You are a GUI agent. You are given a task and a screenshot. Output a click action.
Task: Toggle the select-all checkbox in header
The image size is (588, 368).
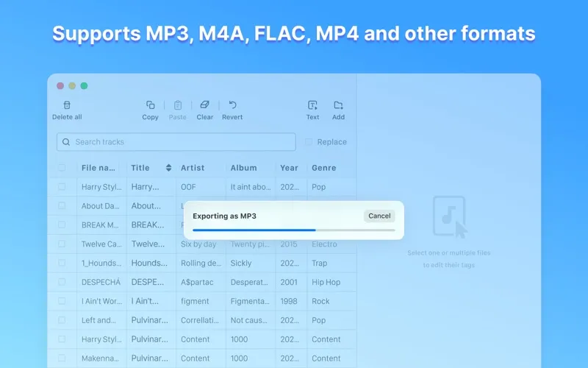(x=62, y=168)
